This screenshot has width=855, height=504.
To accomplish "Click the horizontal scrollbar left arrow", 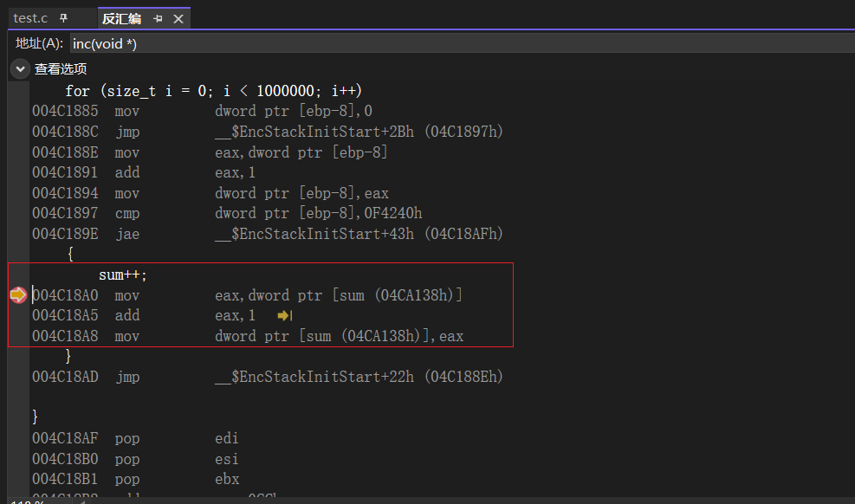I will (83, 501).
